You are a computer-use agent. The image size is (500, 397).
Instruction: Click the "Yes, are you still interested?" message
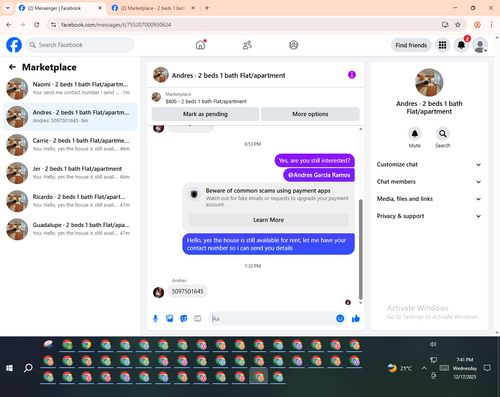314,161
